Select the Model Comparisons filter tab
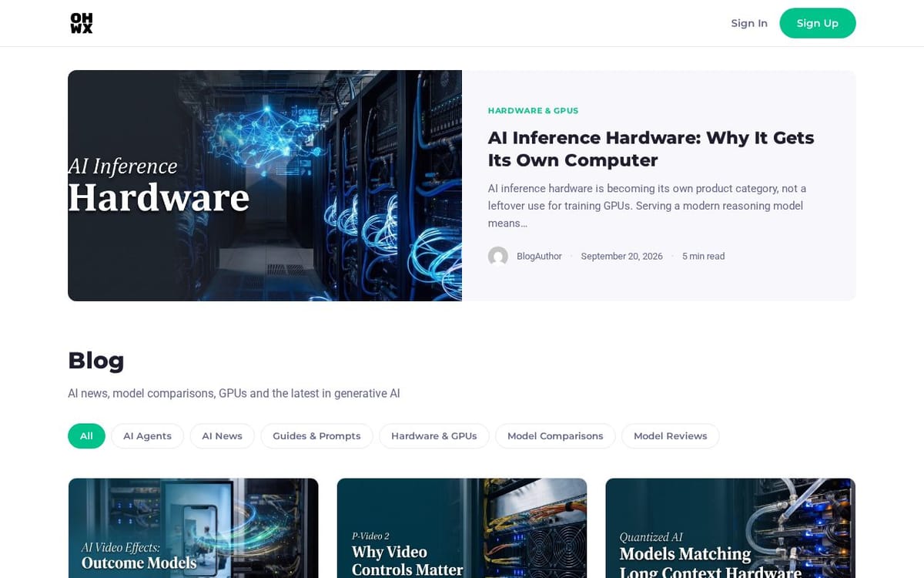This screenshot has height=578, width=924. click(x=555, y=436)
